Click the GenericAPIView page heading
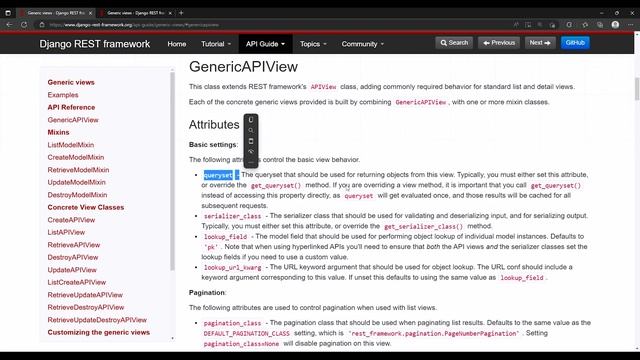The height and width of the screenshot is (360, 640). (243, 67)
